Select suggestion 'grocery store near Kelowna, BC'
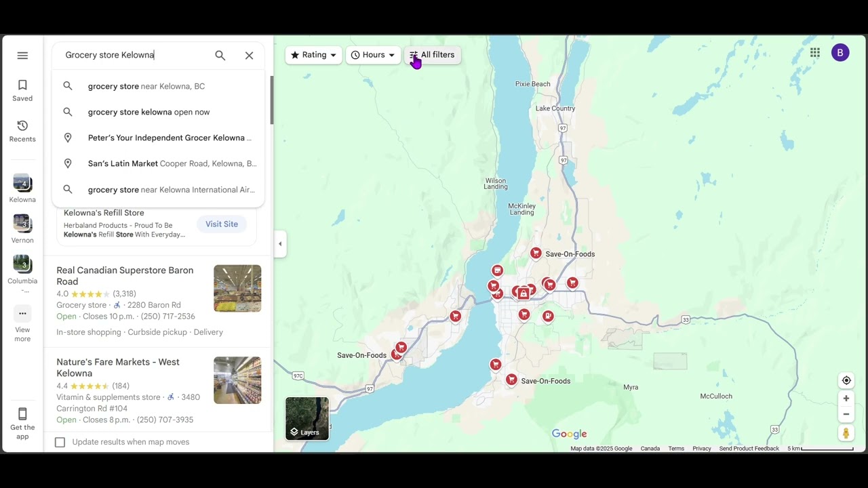The height and width of the screenshot is (488, 868). point(158,86)
